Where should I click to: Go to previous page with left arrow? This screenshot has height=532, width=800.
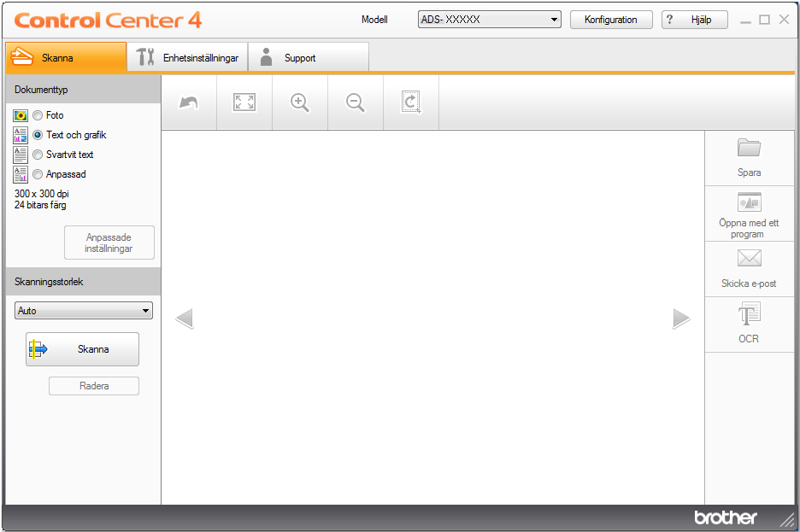pyautogui.click(x=184, y=319)
